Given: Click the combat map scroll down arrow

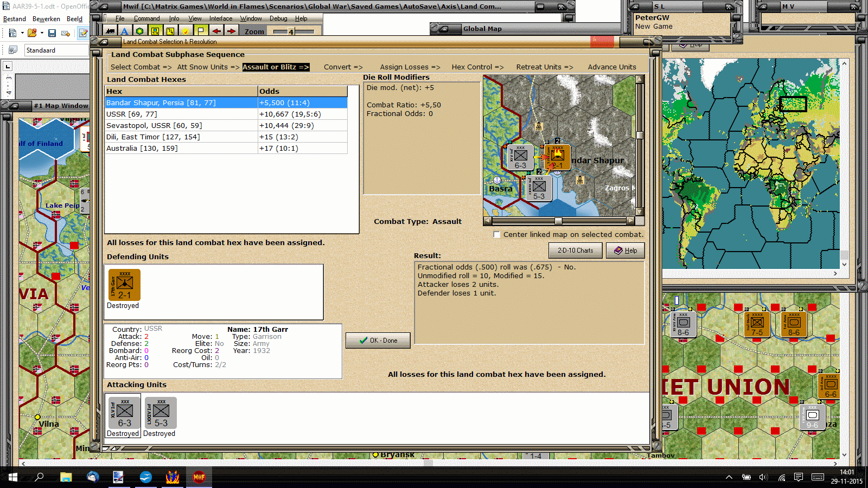Looking at the screenshot, I should click(640, 212).
